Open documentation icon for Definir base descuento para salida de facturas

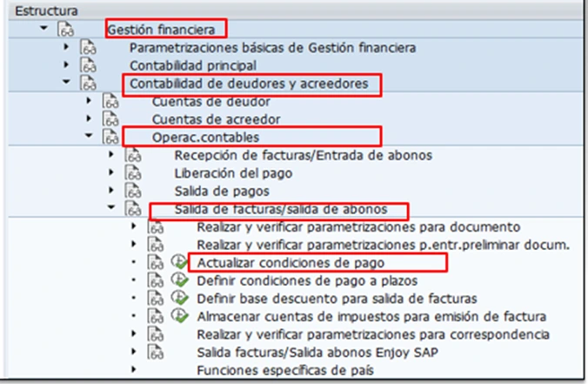(155, 299)
